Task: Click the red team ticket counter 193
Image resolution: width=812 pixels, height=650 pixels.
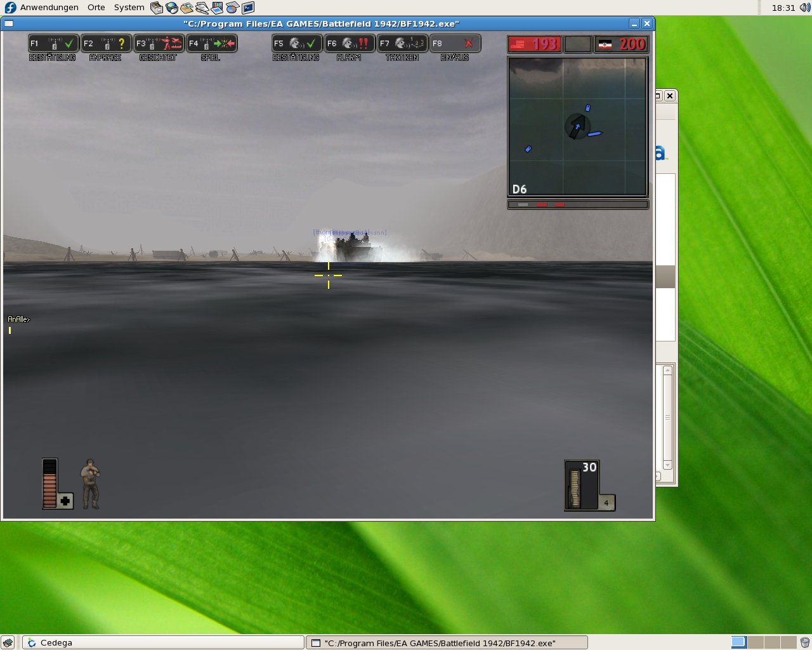Action: click(x=535, y=44)
